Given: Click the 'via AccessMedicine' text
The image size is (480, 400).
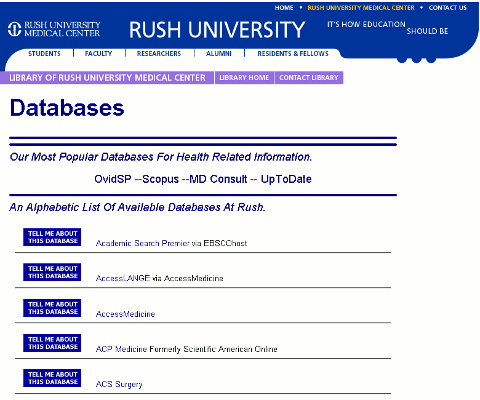Looking at the screenshot, I should point(188,278).
